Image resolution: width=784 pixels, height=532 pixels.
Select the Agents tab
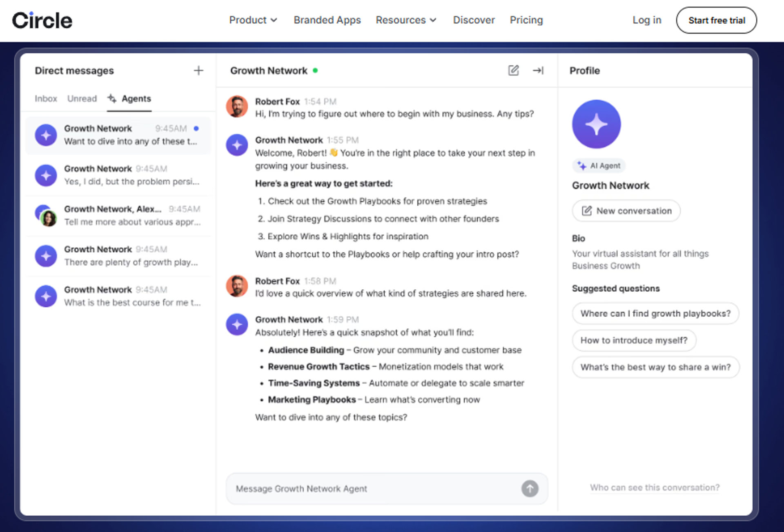tap(129, 98)
